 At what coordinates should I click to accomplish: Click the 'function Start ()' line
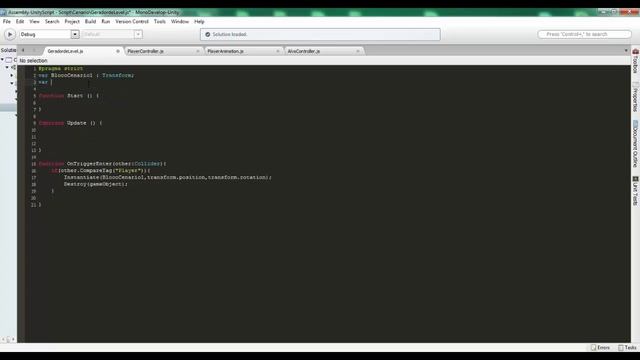(69, 96)
